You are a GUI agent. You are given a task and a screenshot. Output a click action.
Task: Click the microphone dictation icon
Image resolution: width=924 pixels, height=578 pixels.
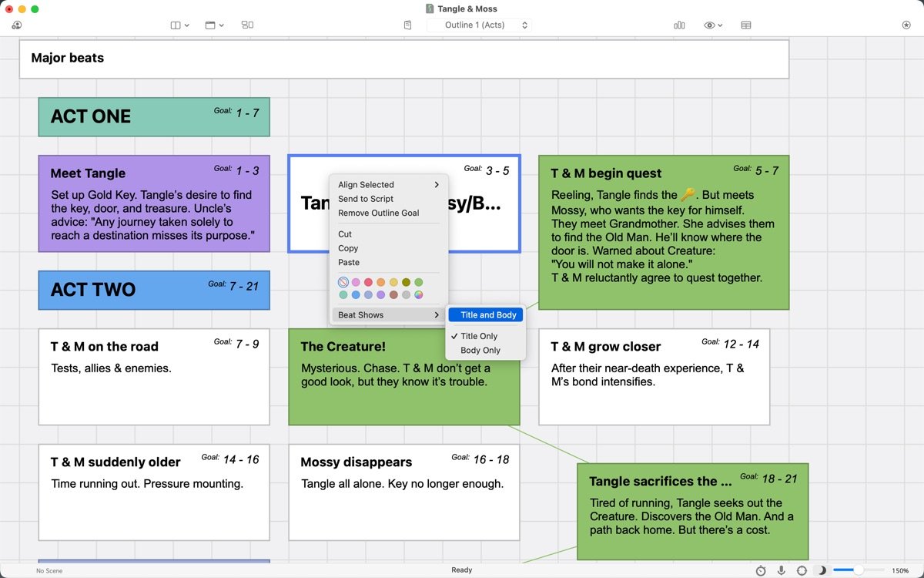click(782, 570)
